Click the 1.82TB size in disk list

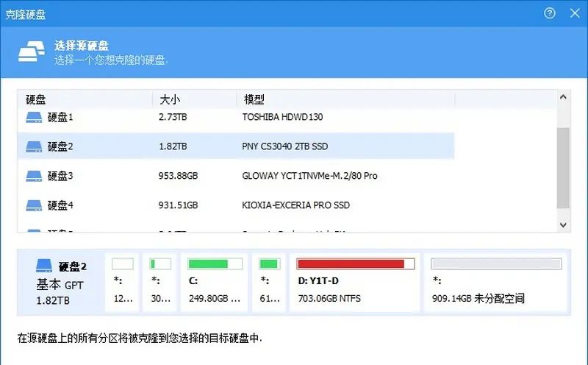(x=173, y=146)
